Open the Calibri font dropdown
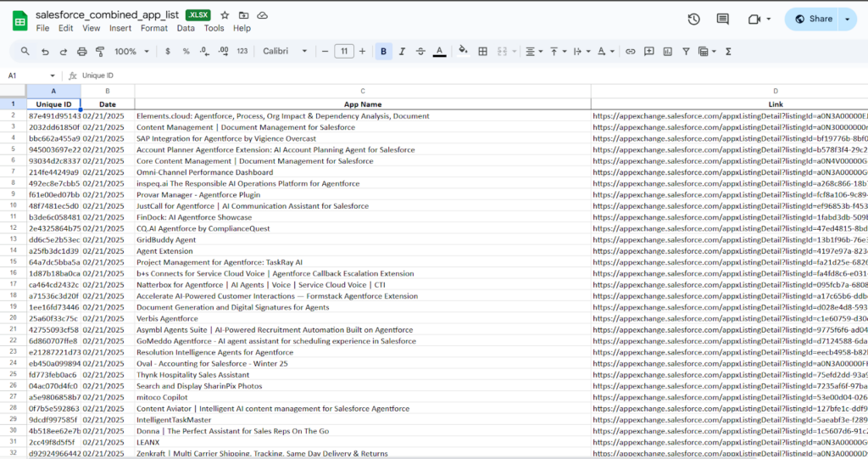 point(285,52)
